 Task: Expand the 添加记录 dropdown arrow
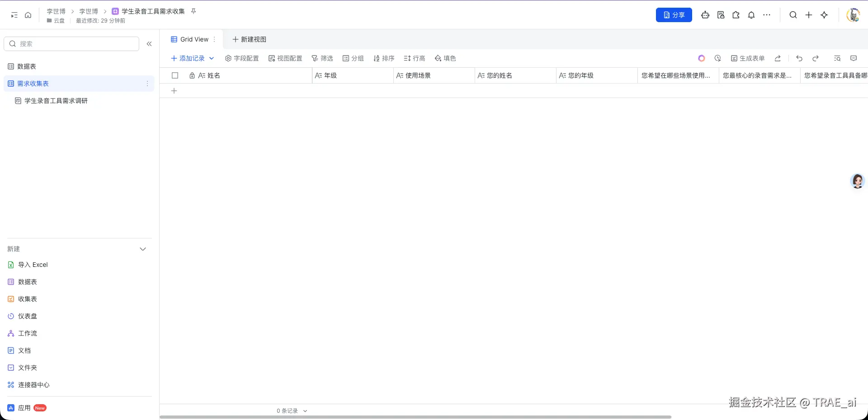tap(212, 58)
